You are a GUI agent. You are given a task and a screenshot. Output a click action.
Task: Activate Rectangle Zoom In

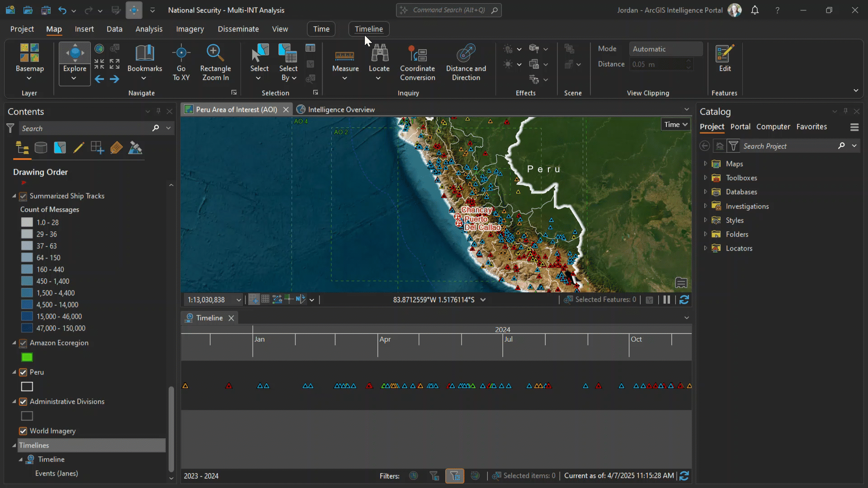215,60
